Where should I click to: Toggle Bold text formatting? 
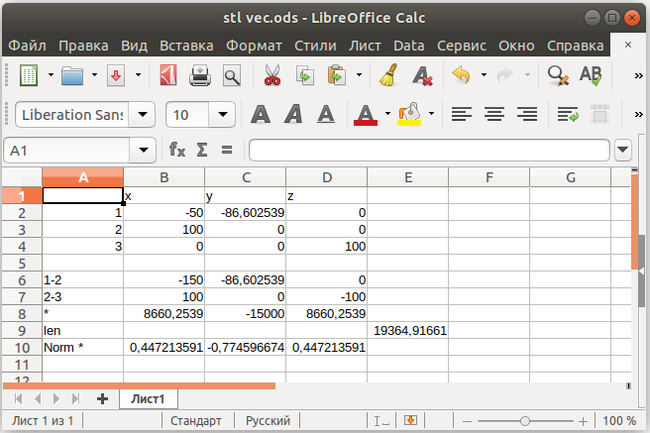(261, 114)
